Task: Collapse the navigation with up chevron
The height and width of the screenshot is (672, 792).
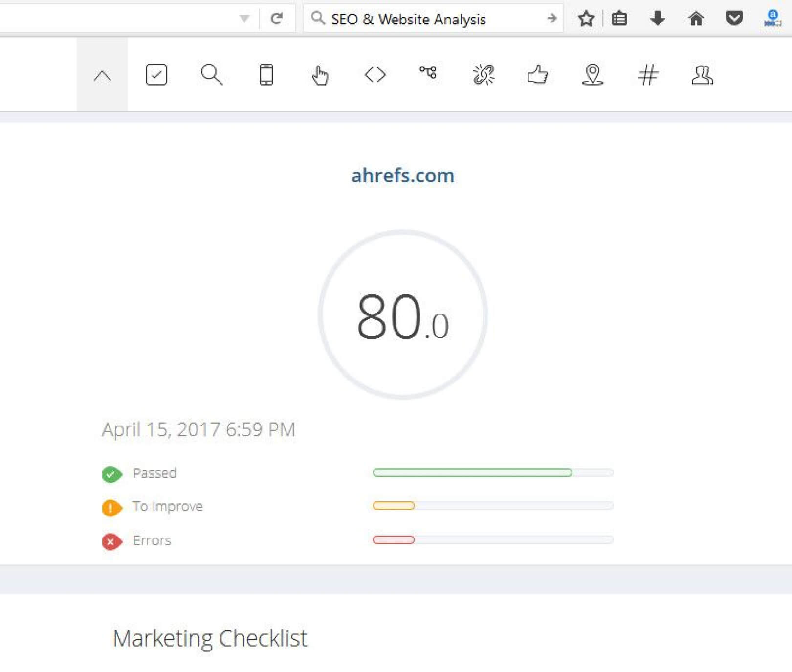Action: click(x=102, y=76)
